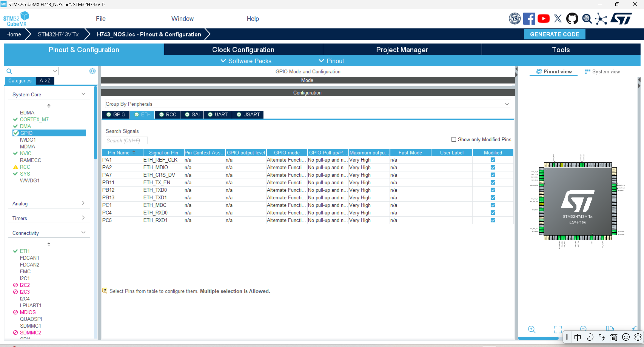Image resolution: width=644 pixels, height=347 pixels.
Task: Toggle Modified checkbox for PC5 row
Action: click(493, 220)
